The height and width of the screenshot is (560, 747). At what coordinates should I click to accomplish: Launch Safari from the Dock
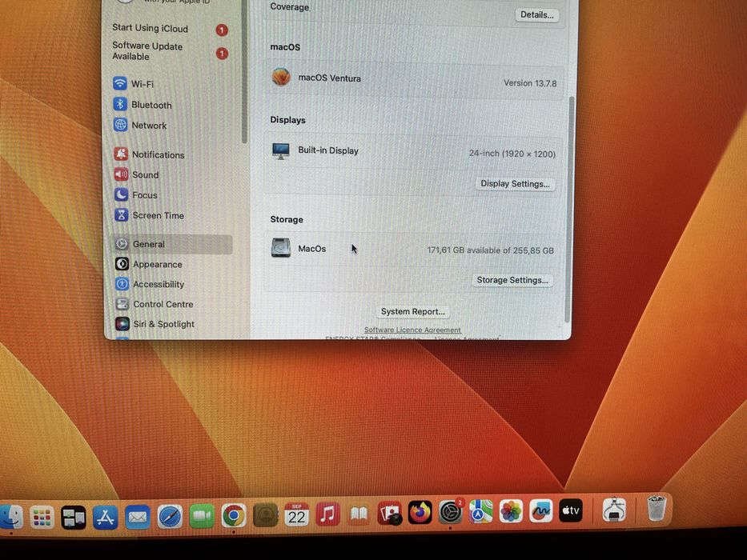coord(170,517)
